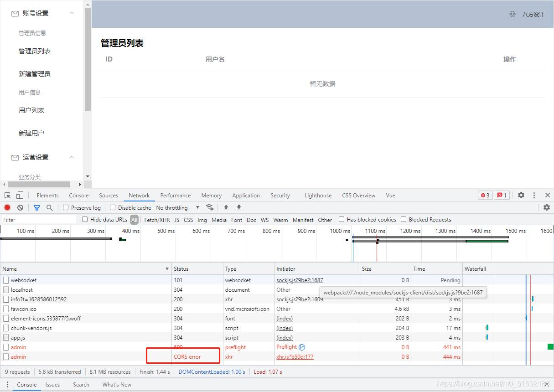This screenshot has height=392, width=554.
Task: Filter requests by CSS type
Action: pos(188,220)
